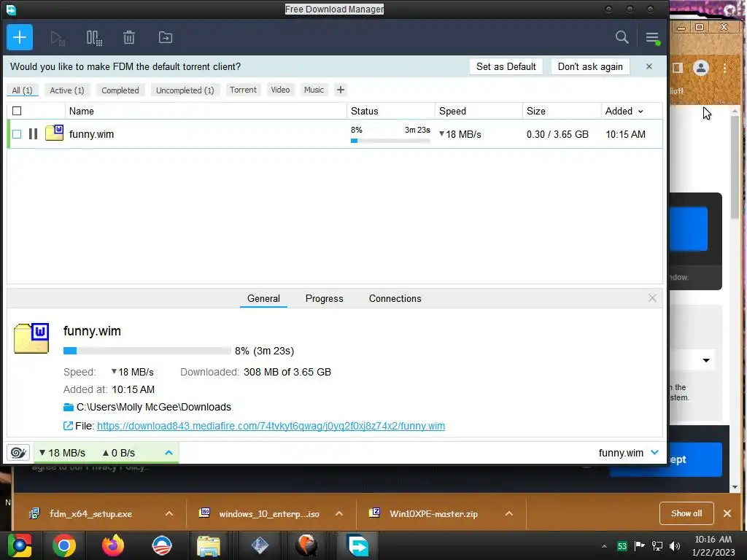Dismiss the default torrent client prompt
This screenshot has height=560, width=747.
click(x=649, y=66)
